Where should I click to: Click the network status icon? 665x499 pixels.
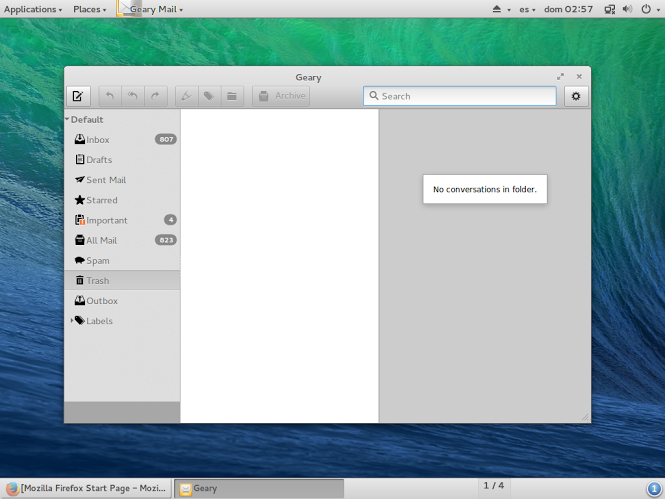(x=610, y=9)
